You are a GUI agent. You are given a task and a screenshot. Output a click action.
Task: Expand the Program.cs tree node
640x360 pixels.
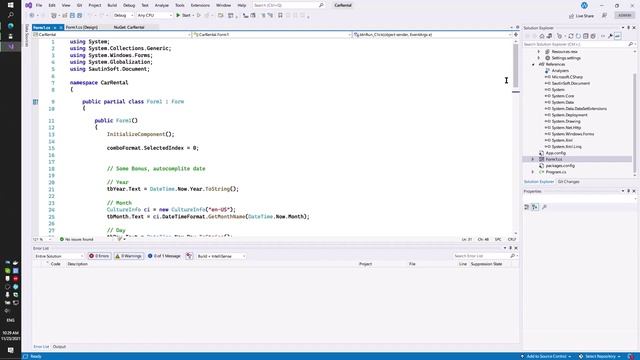[x=533, y=172]
